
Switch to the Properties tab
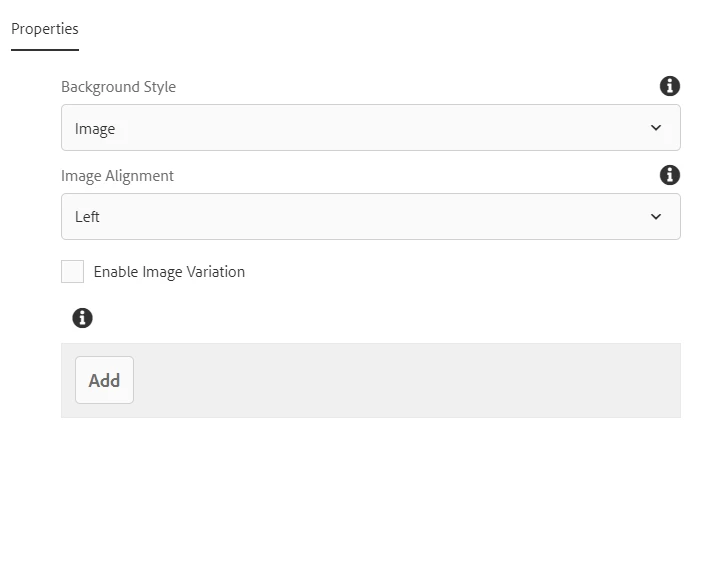(45, 29)
